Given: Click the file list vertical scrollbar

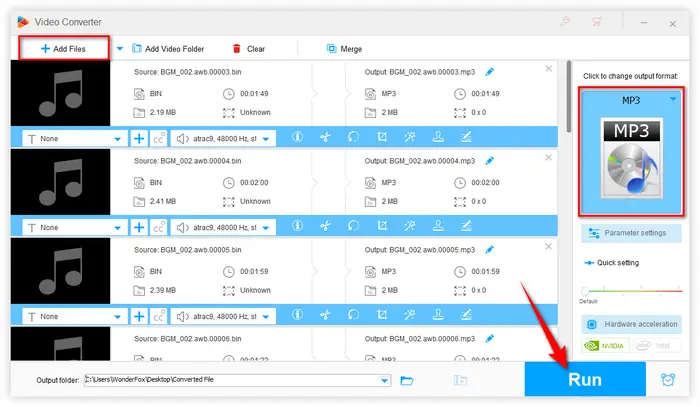Looking at the screenshot, I should [569, 96].
